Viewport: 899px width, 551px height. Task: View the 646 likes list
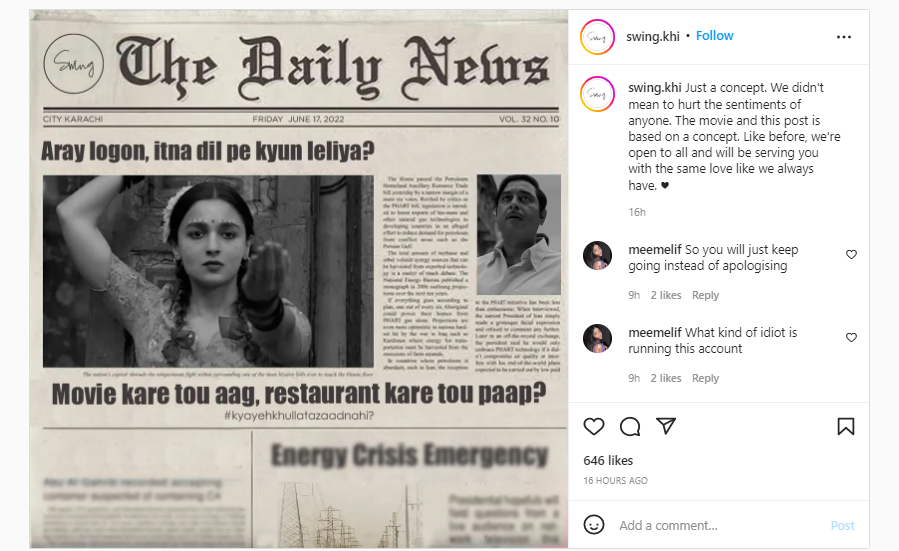click(x=608, y=460)
